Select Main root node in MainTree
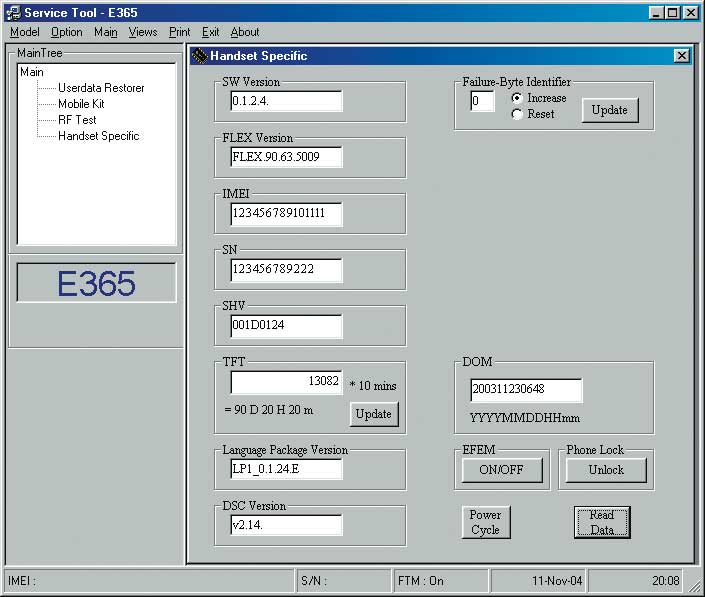This screenshot has width=705, height=597. [x=32, y=72]
